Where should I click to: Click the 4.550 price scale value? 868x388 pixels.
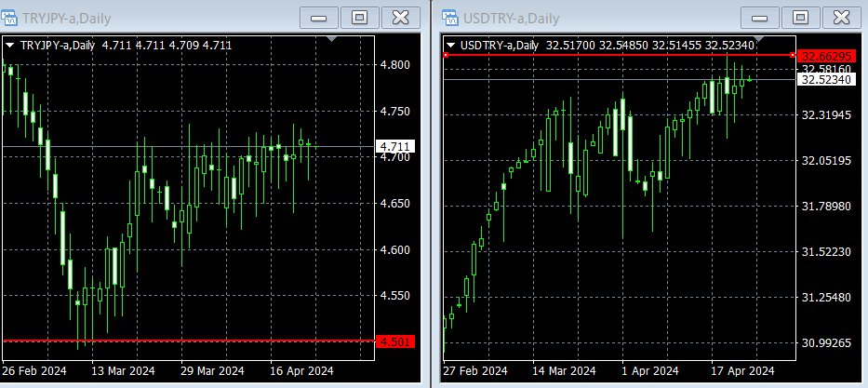pyautogui.click(x=395, y=296)
